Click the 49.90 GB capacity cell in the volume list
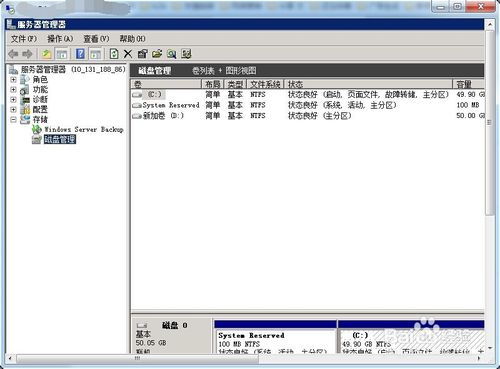 470,95
